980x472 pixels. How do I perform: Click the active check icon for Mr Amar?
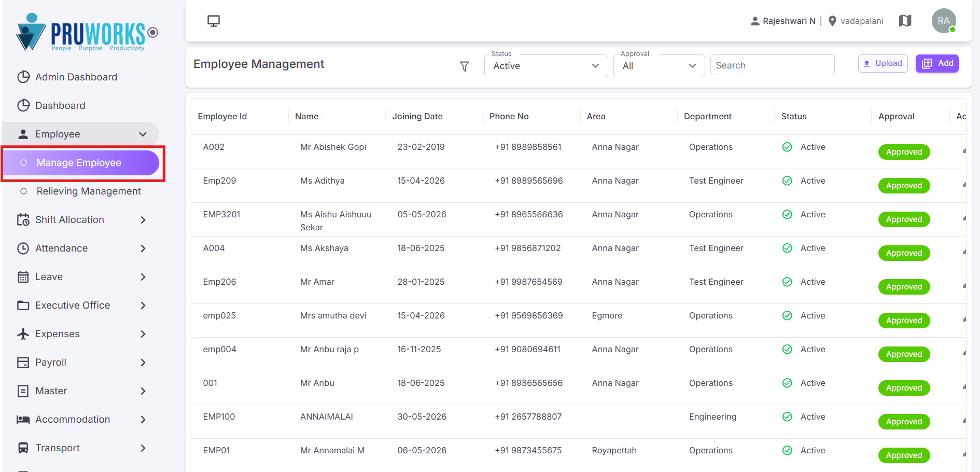pos(787,282)
